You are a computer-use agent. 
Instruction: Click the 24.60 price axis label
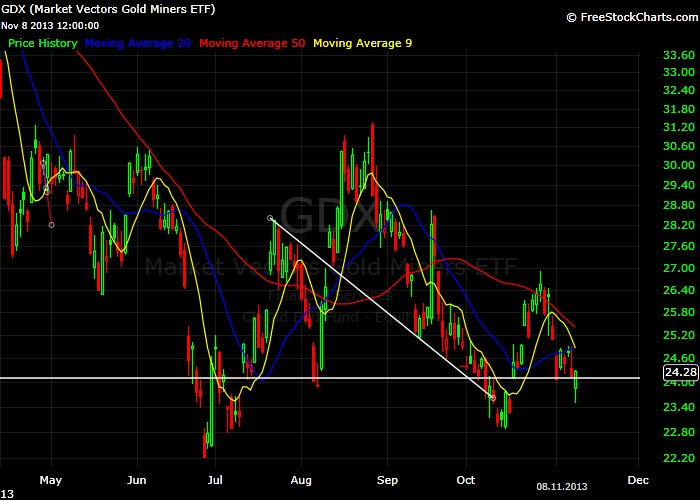pos(679,358)
